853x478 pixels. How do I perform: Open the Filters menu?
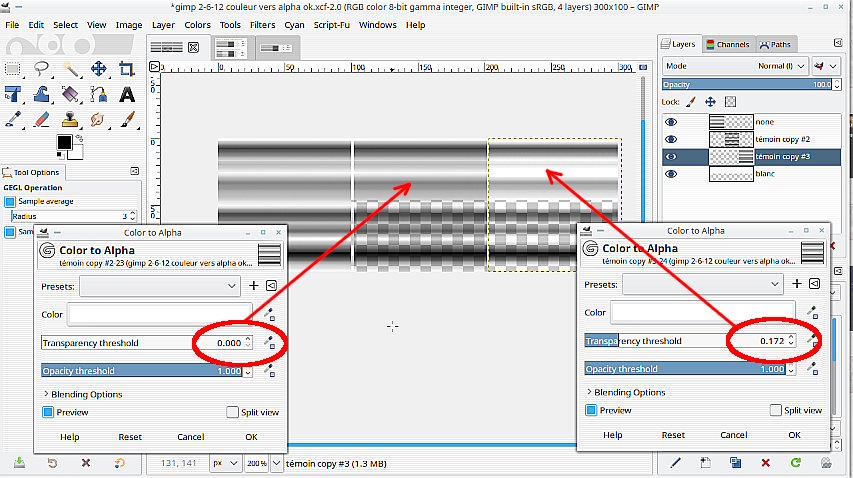(262, 25)
